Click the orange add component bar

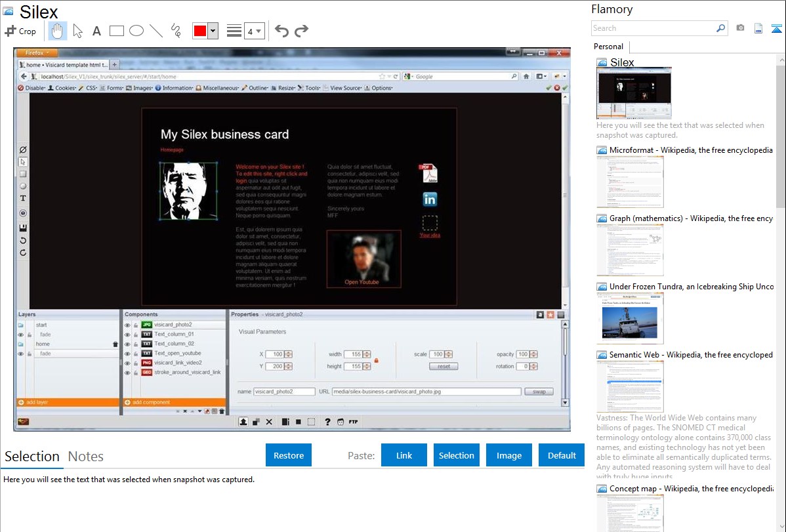(x=174, y=402)
